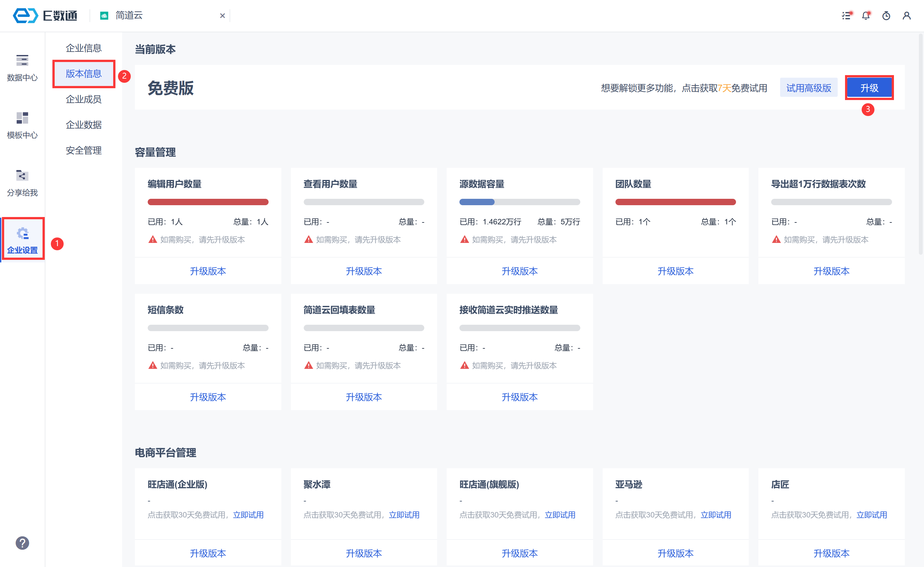Go to 安全管理 menu item
Viewport: 924px width, 567px height.
coord(83,150)
